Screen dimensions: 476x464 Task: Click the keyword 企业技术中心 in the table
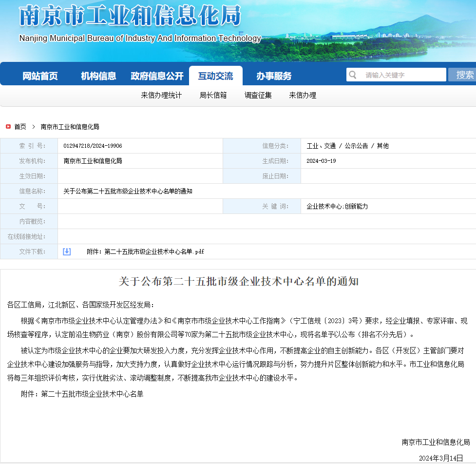[324, 206]
